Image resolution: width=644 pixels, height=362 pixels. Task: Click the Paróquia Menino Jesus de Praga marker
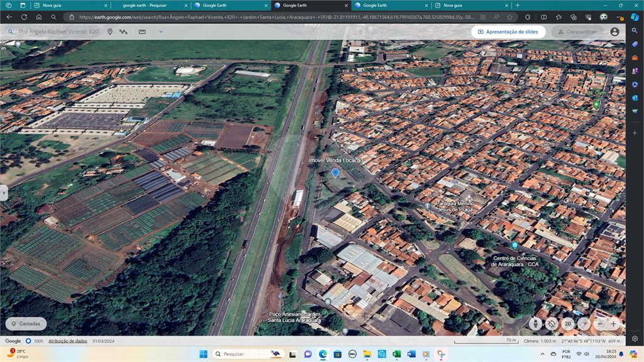tap(427, 206)
